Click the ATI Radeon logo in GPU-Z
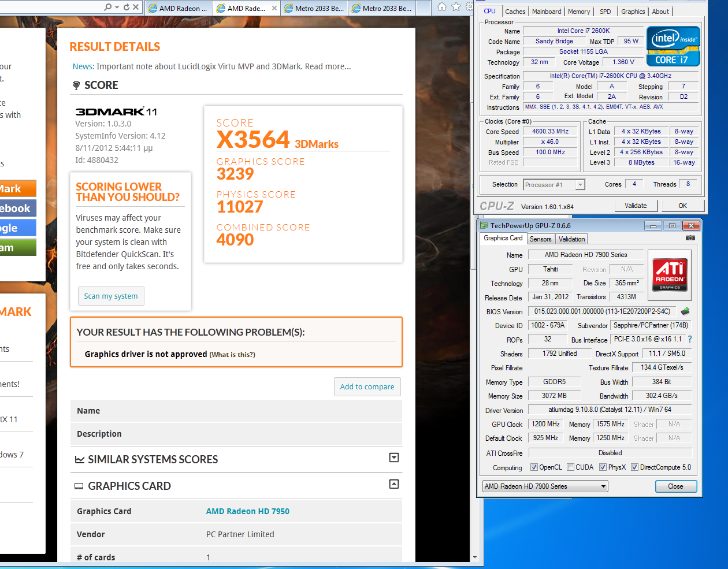The width and height of the screenshot is (728, 569). point(670,275)
